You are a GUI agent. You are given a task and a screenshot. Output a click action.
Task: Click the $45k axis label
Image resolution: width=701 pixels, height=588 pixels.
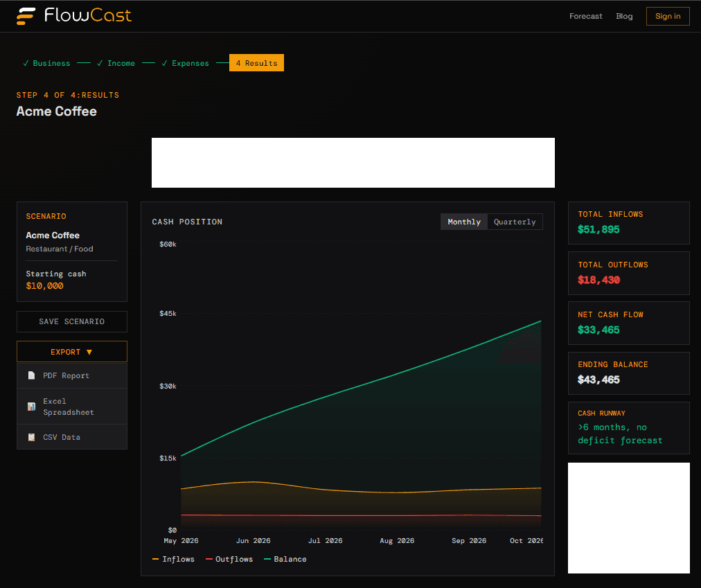[168, 314]
